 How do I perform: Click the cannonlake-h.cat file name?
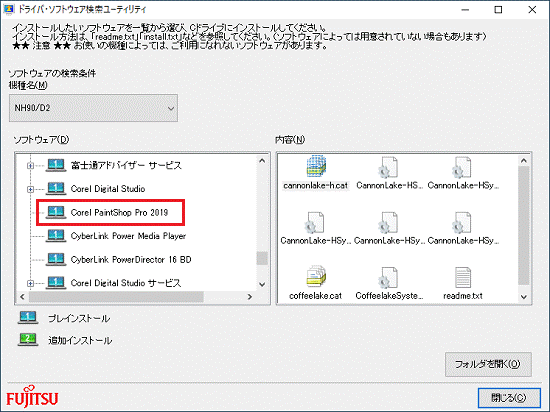coord(315,185)
